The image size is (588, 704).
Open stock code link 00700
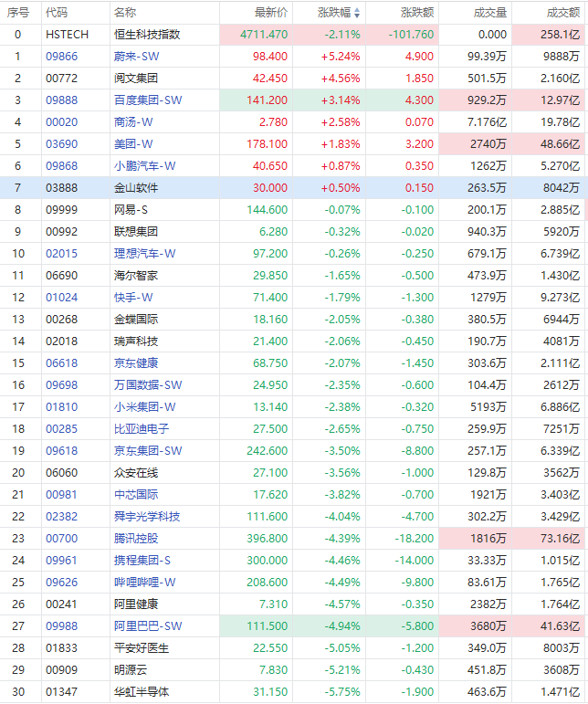[x=61, y=539]
